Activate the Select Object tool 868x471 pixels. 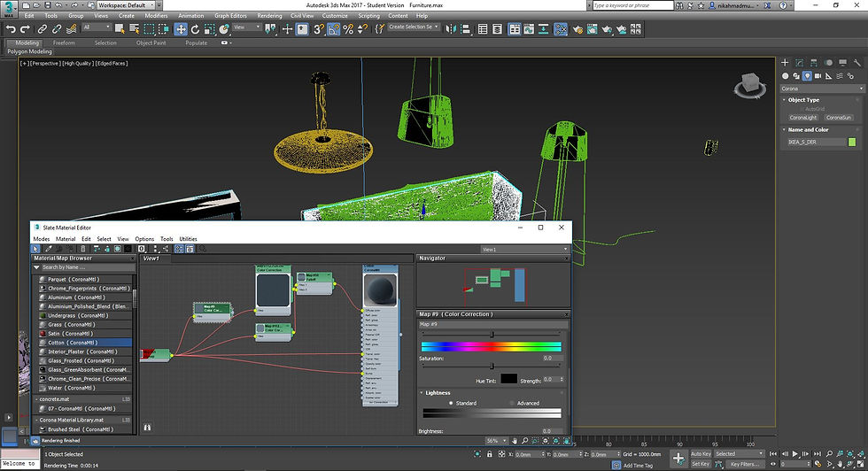120,29
